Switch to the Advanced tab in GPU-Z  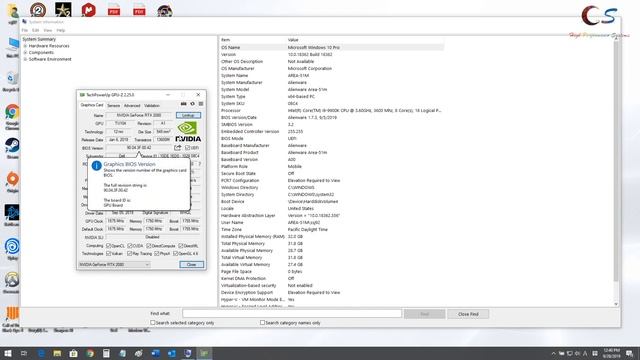[132, 105]
